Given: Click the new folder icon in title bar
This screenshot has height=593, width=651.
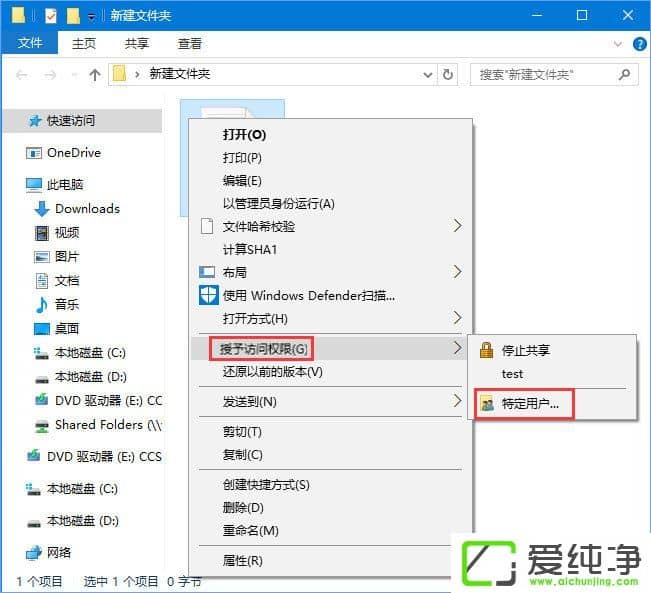Looking at the screenshot, I should 73,16.
